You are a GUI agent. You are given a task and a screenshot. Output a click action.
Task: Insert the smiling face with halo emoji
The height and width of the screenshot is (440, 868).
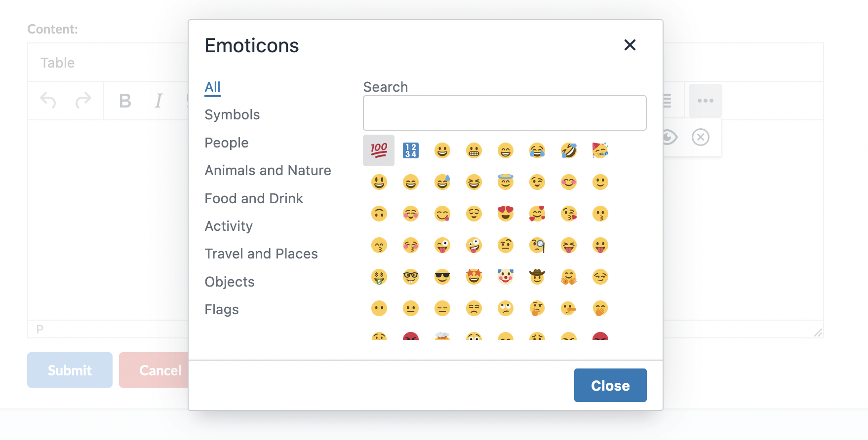coord(506,182)
